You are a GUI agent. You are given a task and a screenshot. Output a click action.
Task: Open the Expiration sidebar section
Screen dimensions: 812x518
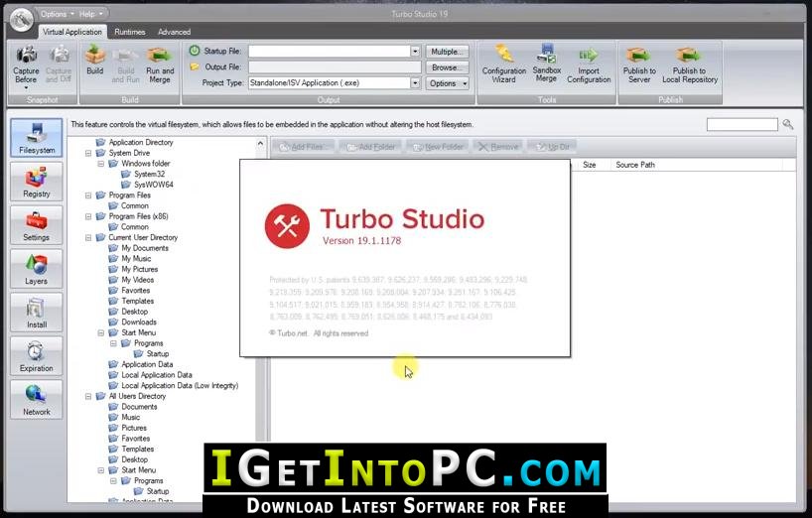pos(37,356)
